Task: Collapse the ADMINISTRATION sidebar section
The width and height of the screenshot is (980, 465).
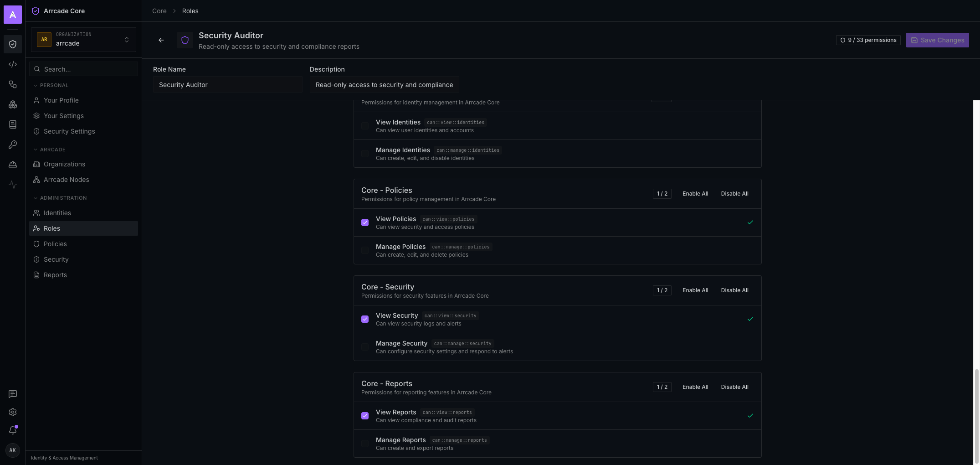Action: (x=60, y=198)
